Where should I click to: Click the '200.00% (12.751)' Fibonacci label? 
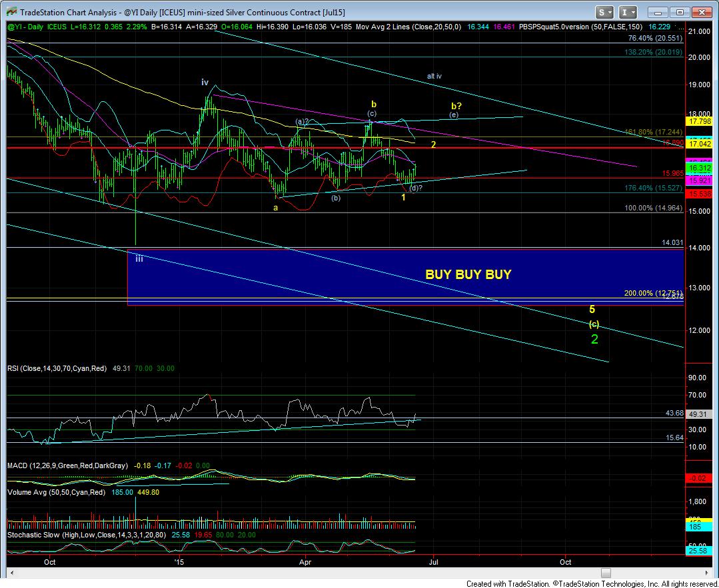[654, 293]
